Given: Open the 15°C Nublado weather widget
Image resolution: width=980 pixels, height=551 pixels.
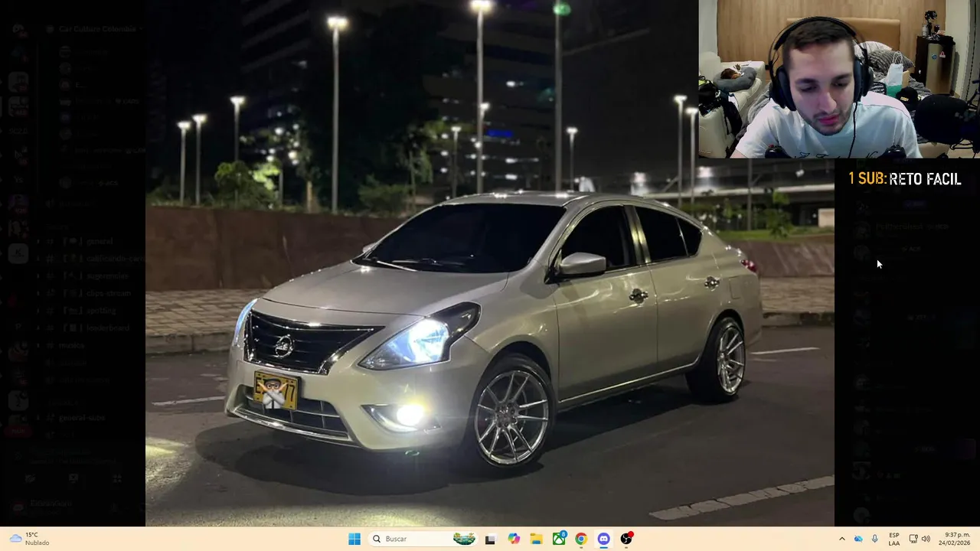Looking at the screenshot, I should click(x=29, y=539).
